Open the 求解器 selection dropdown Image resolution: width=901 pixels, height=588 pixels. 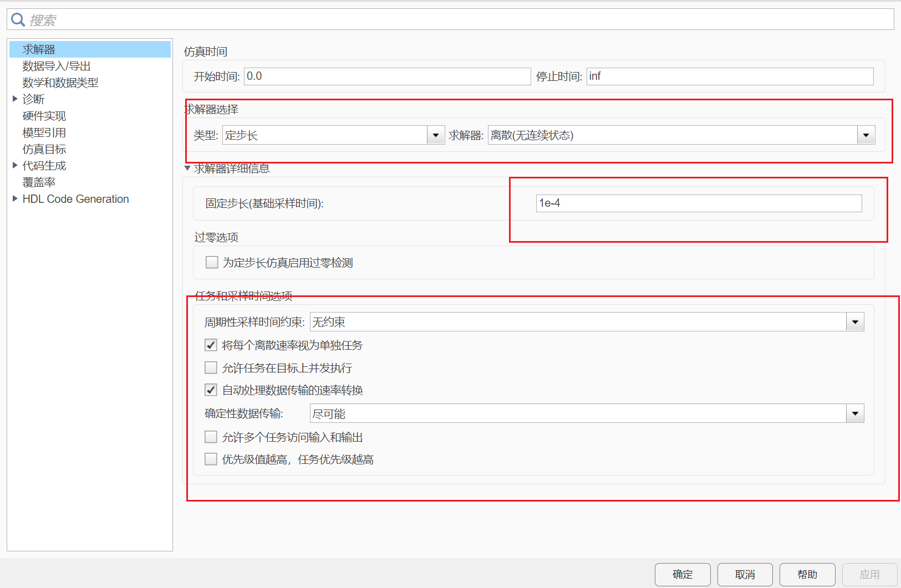coord(681,135)
